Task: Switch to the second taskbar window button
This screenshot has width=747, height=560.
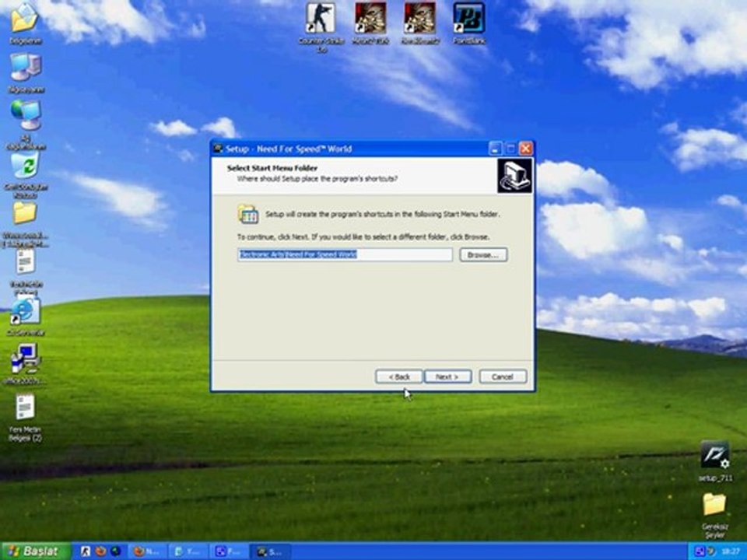Action: pyautogui.click(x=188, y=551)
